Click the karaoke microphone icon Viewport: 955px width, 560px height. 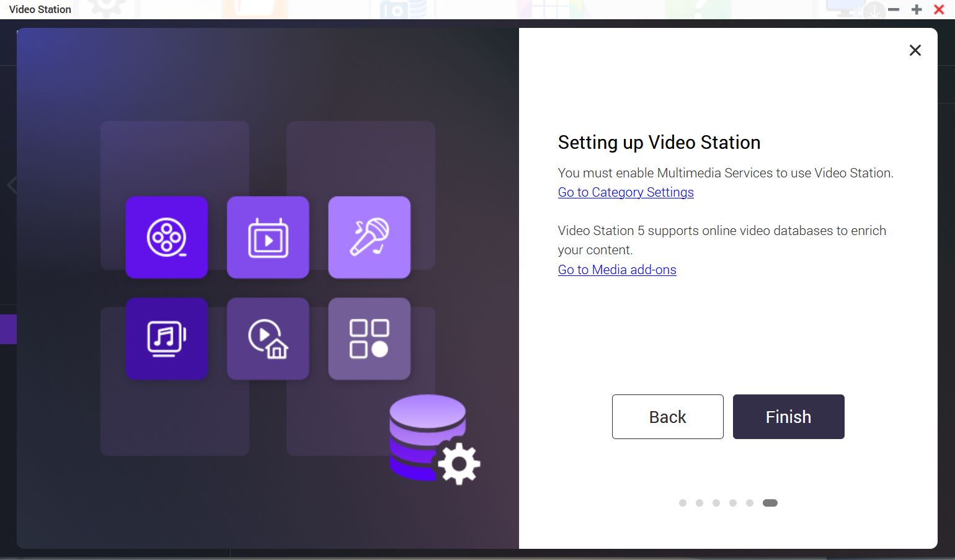[369, 238]
